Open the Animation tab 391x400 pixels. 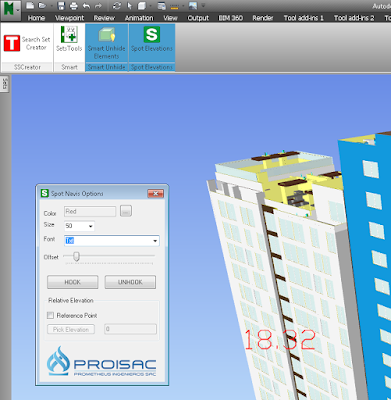(139, 18)
